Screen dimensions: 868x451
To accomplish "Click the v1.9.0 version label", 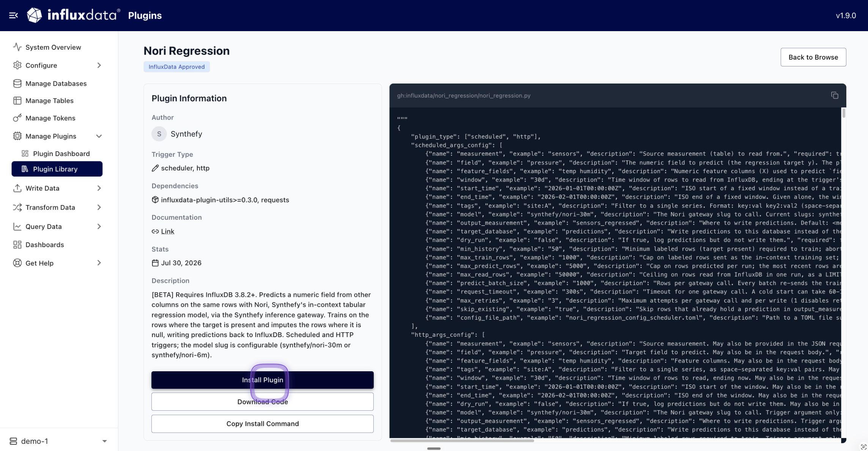I will [846, 16].
